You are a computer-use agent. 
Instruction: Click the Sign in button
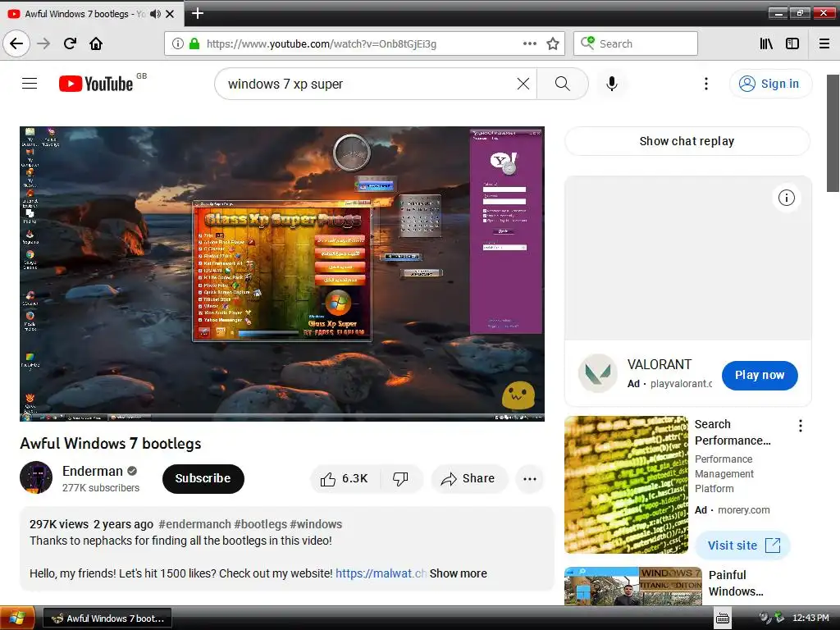pyautogui.click(x=770, y=84)
